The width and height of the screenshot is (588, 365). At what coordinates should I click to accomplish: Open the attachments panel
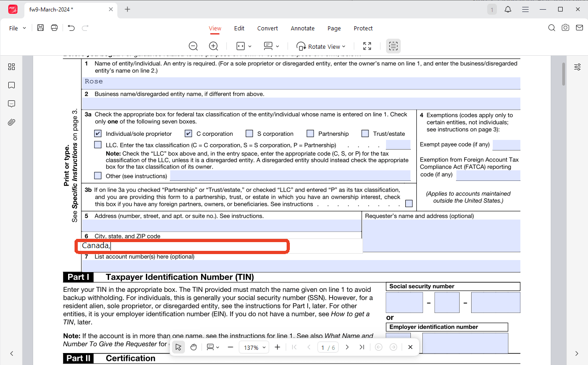[12, 122]
